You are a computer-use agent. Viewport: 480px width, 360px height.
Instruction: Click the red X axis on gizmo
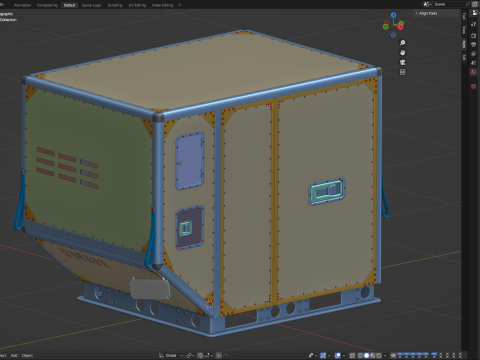click(x=400, y=27)
